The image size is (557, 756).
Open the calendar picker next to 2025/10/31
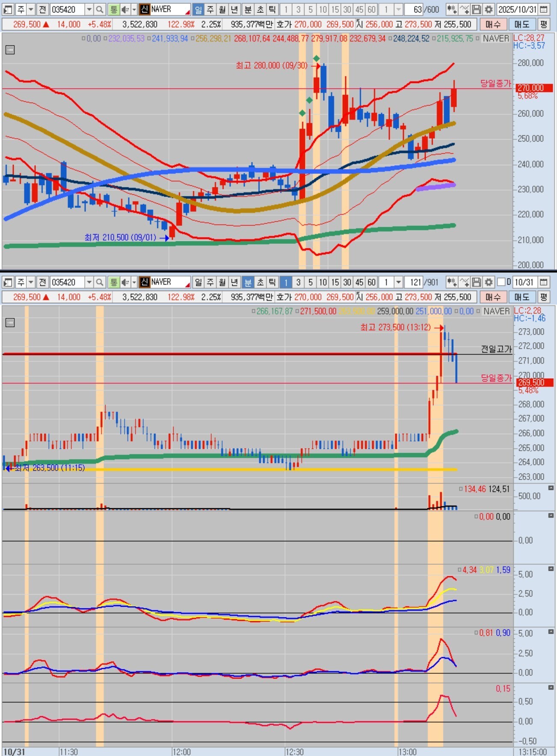pyautogui.click(x=544, y=9)
